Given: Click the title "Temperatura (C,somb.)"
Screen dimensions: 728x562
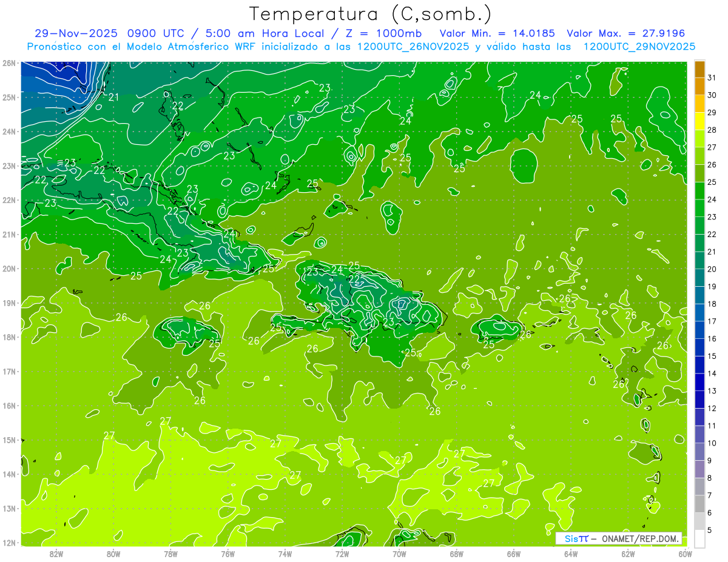Looking at the screenshot, I should [370, 14].
